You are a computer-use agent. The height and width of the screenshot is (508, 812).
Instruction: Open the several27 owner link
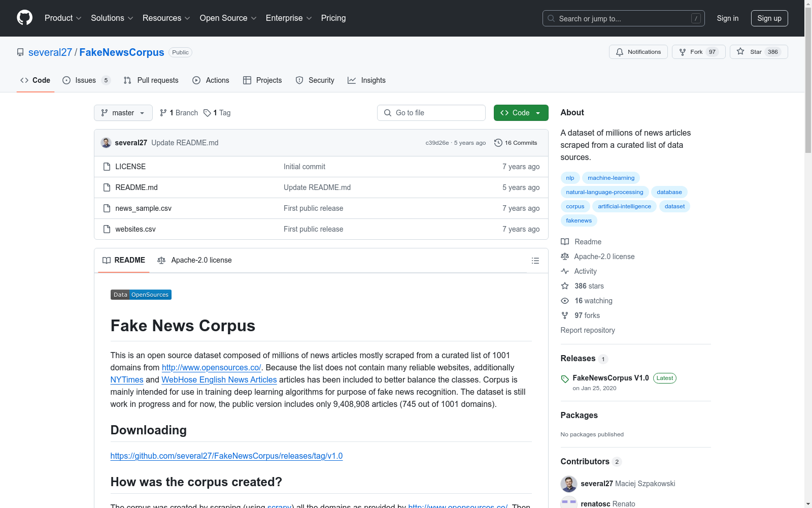click(x=50, y=52)
